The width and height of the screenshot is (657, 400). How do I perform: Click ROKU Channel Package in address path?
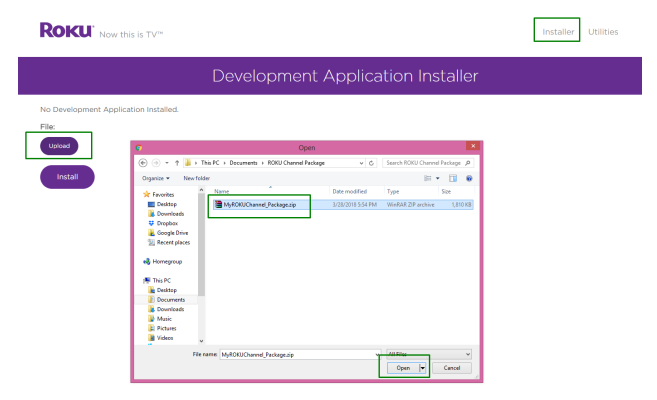coord(296,163)
